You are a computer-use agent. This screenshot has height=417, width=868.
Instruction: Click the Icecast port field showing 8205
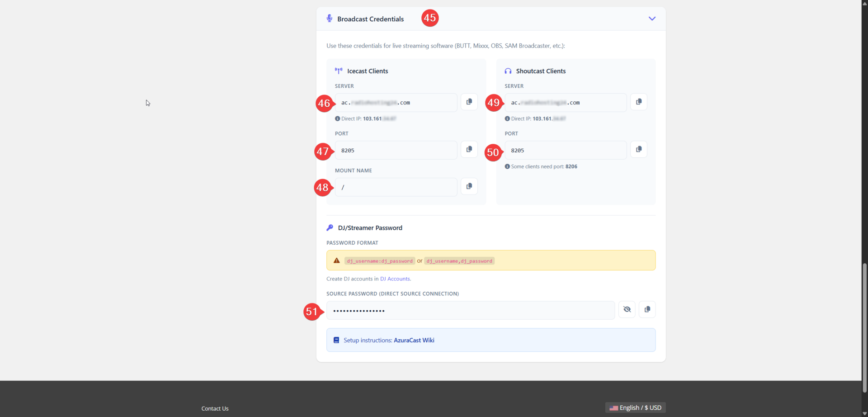tap(396, 151)
